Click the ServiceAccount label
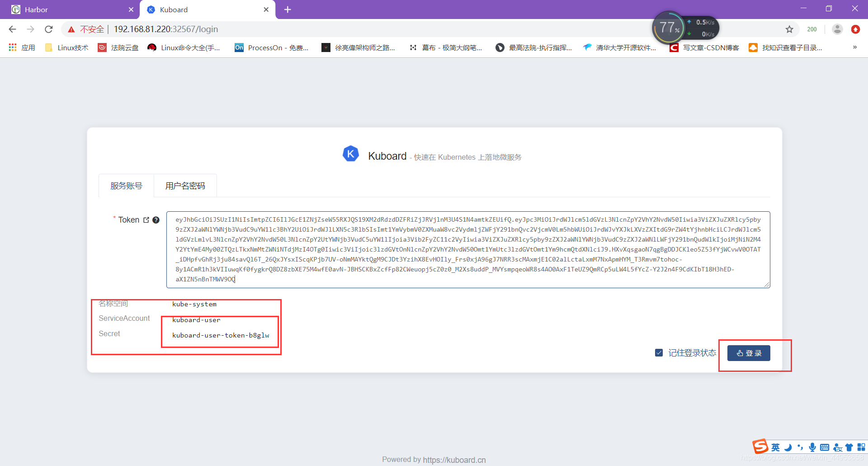 (124, 319)
